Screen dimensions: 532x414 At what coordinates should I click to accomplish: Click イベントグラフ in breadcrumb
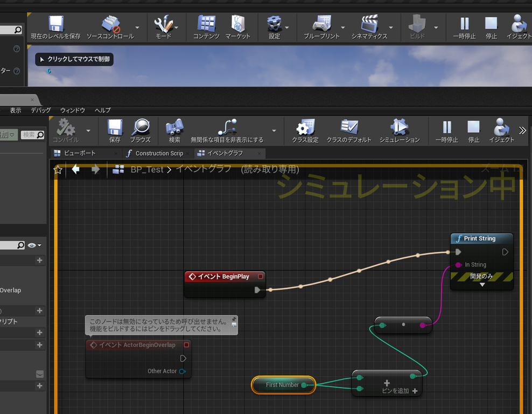pos(204,169)
